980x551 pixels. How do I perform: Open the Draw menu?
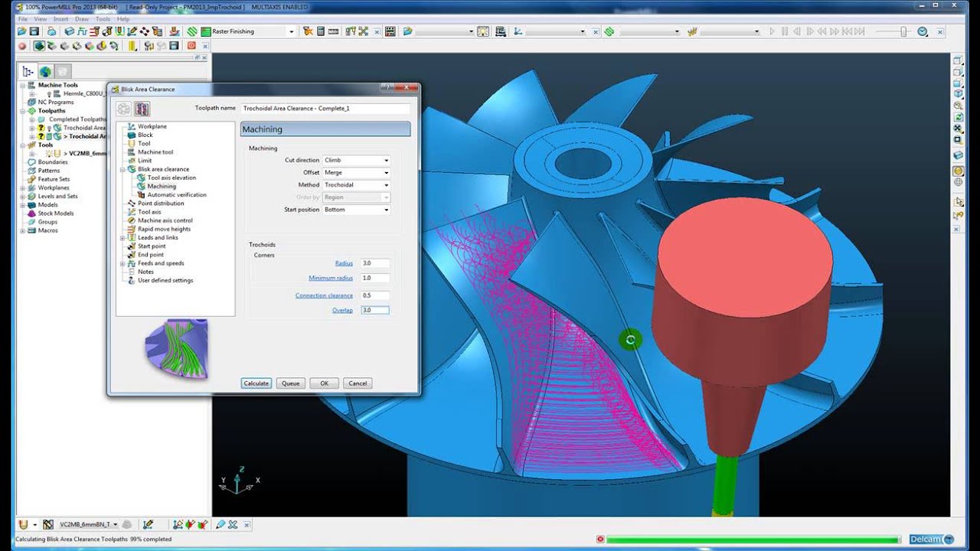[x=82, y=18]
